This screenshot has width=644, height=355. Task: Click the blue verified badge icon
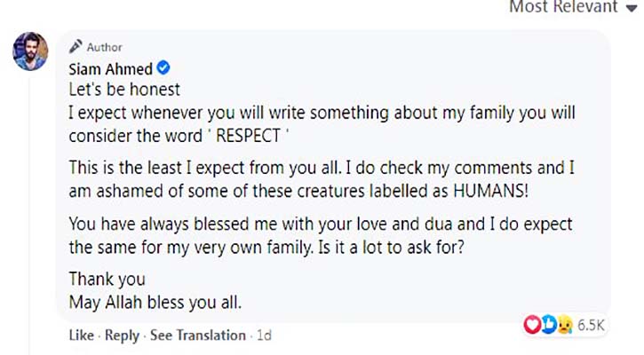164,68
